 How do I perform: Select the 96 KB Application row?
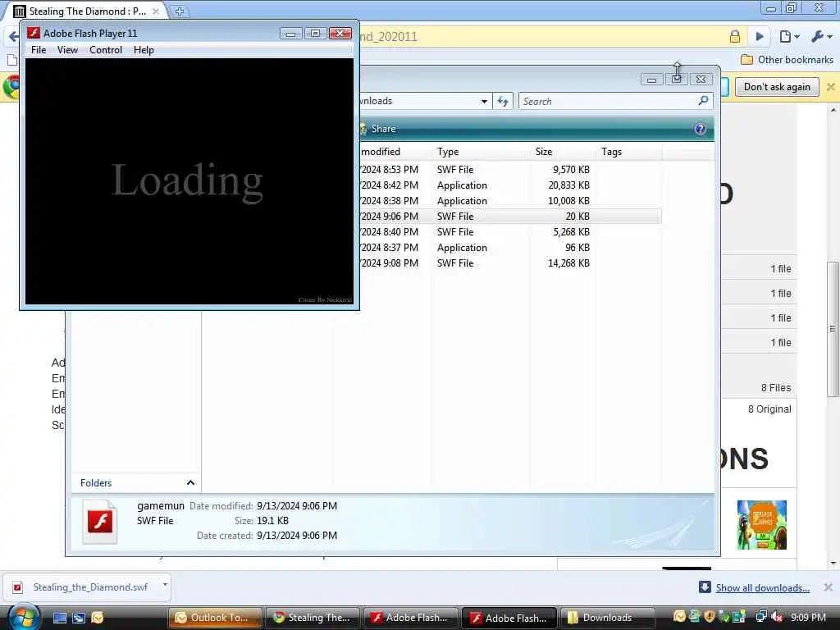pos(510,247)
